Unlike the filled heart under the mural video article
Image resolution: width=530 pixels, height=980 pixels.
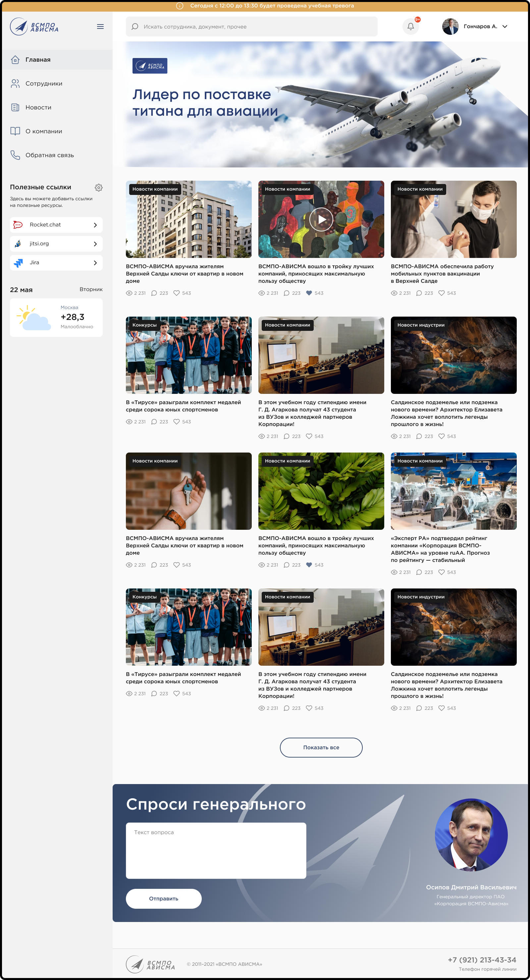[309, 293]
